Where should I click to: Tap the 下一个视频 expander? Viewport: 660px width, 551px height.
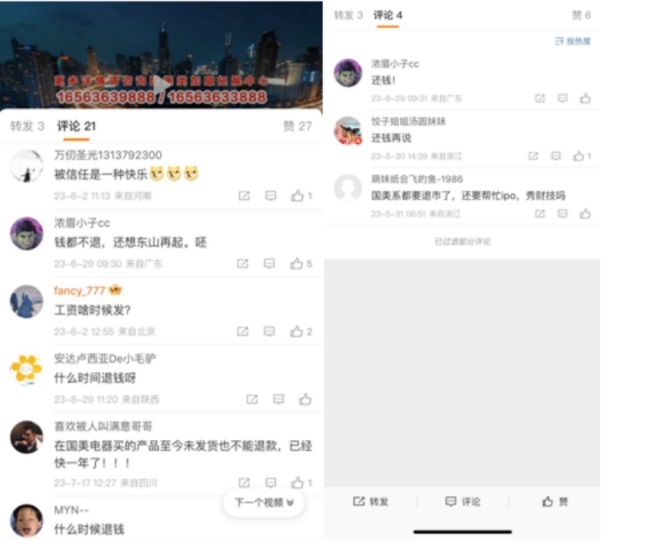point(264,502)
